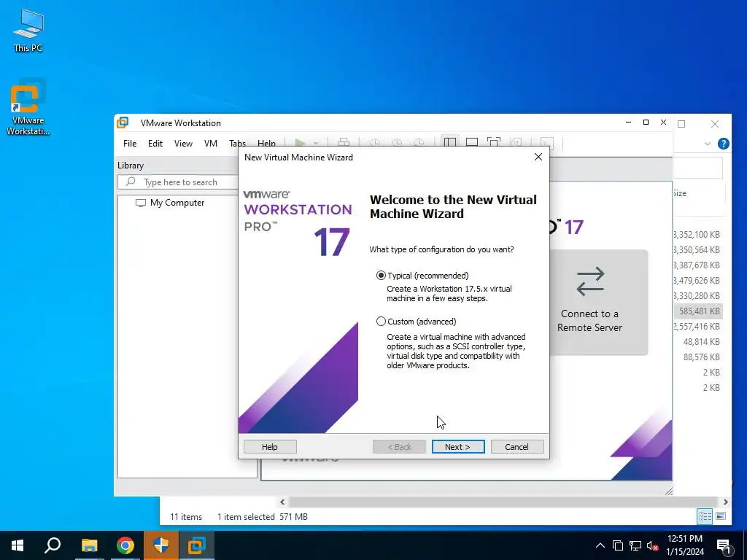Select the file row showing 585,481 KB
The width and height of the screenshot is (747, 560).
click(698, 311)
